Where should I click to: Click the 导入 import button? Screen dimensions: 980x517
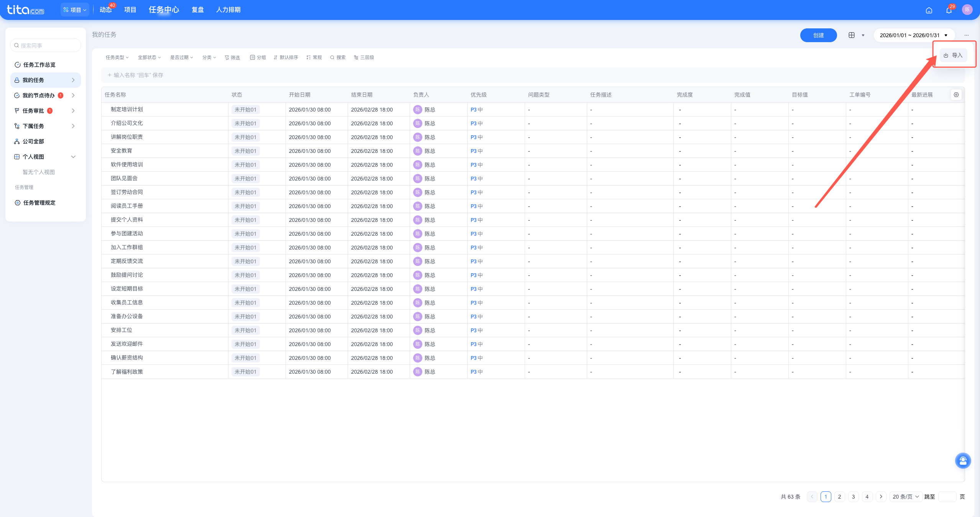[x=954, y=55]
